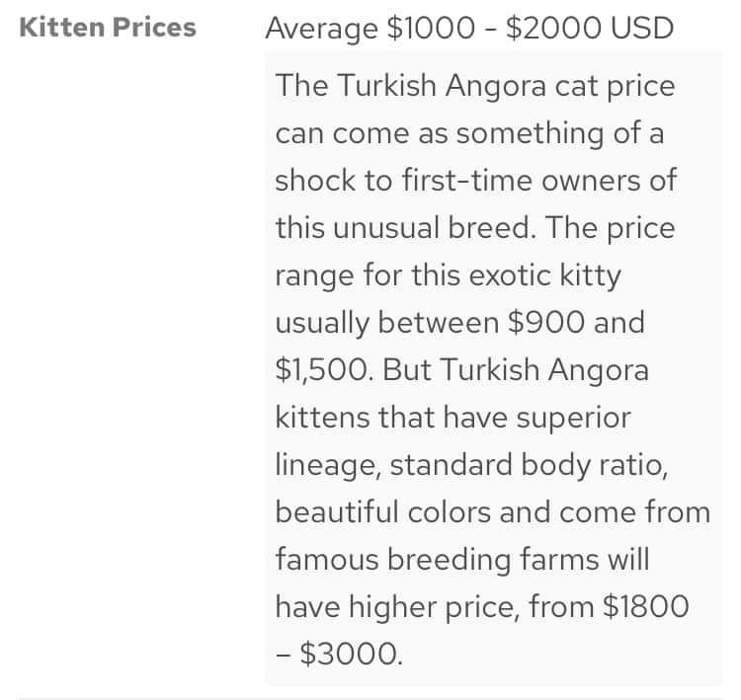Screen dimensions: 741x700
Task: Click the "USD" currency text
Action: [642, 28]
